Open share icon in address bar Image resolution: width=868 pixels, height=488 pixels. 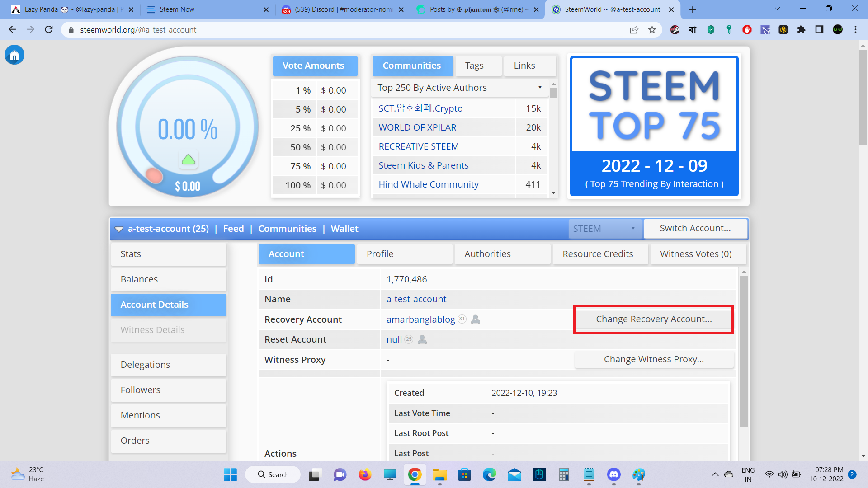point(634,30)
